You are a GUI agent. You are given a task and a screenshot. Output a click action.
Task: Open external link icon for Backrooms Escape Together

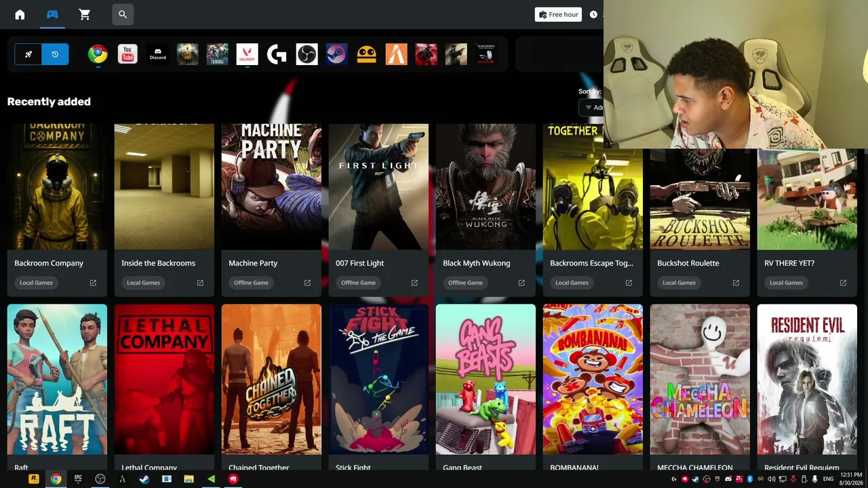629,283
